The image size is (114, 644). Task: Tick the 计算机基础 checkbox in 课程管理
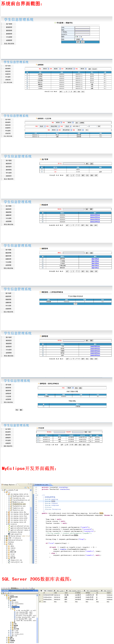coord(43,265)
